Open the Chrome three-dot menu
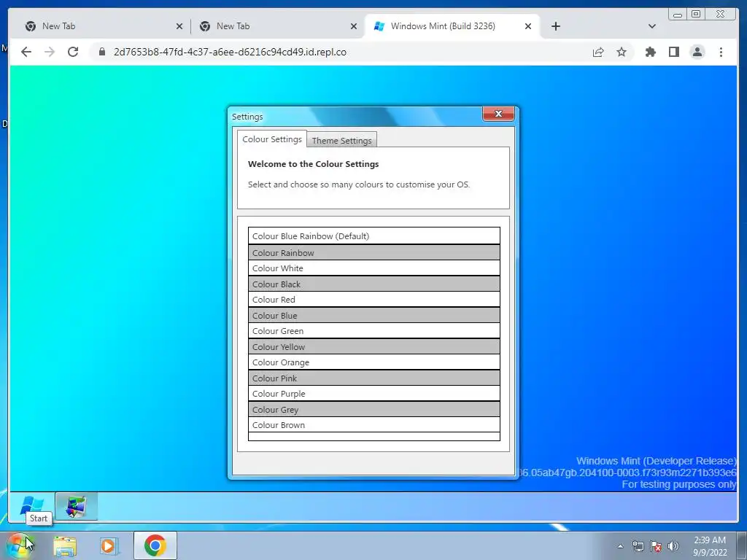The image size is (747, 560). click(x=721, y=52)
